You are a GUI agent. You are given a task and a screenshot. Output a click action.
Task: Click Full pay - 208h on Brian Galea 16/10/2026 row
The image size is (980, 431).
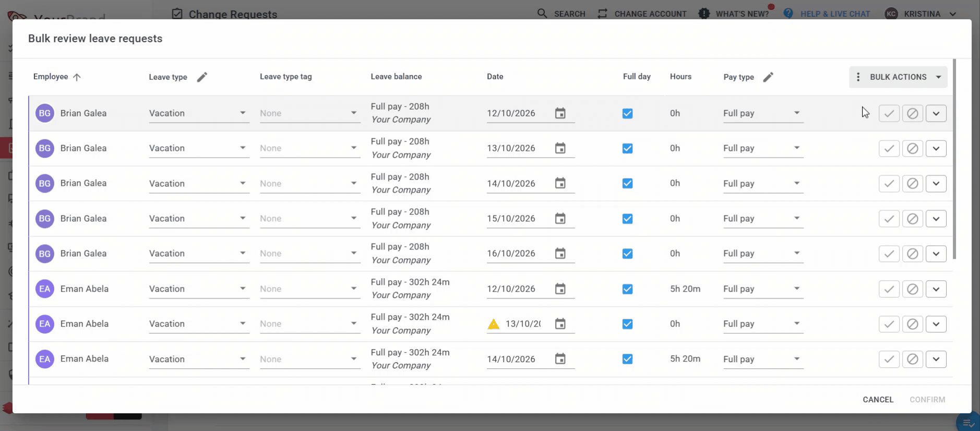coord(400,247)
